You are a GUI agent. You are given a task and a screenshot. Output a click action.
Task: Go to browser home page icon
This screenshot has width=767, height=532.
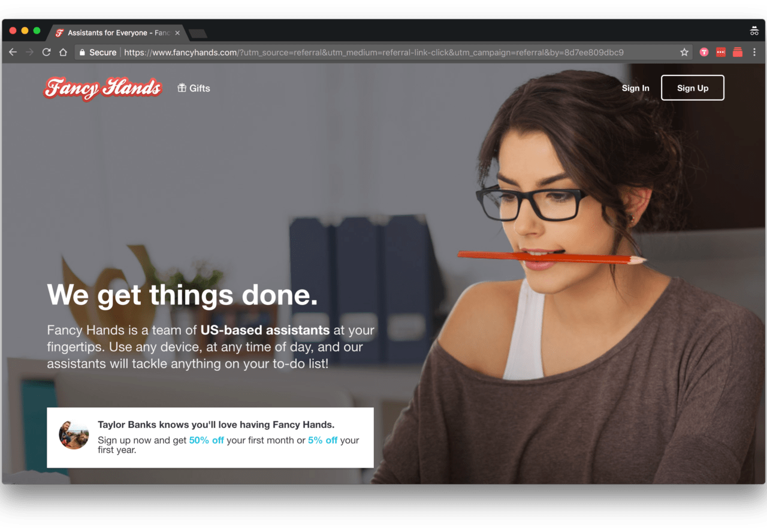coord(63,53)
